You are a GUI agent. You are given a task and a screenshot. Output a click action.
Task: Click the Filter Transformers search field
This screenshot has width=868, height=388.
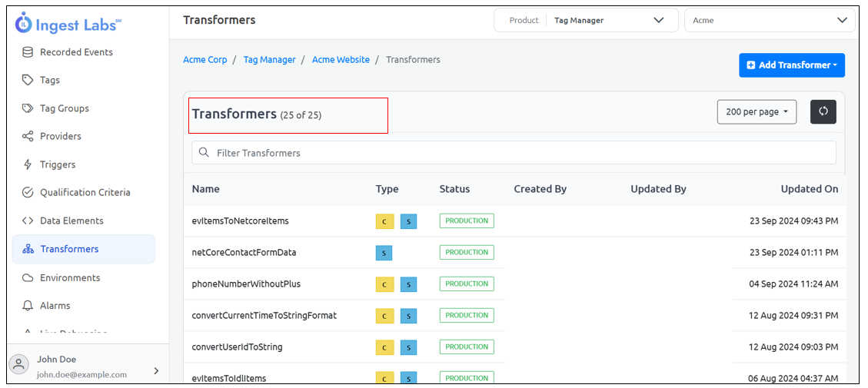pyautogui.click(x=514, y=153)
